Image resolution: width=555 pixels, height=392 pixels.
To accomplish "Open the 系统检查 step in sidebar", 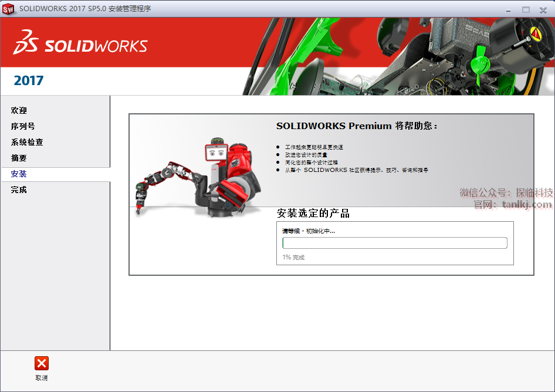I will [x=27, y=142].
